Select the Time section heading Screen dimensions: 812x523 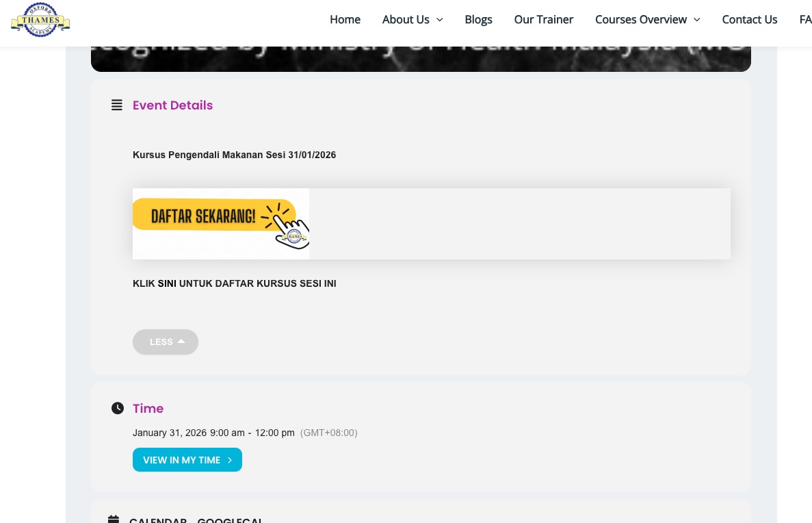pyautogui.click(x=148, y=409)
